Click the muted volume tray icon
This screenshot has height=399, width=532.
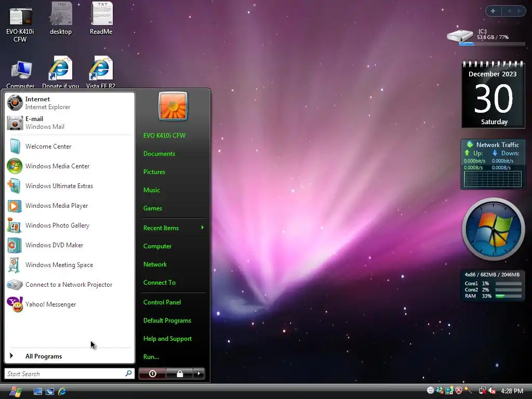(491, 391)
